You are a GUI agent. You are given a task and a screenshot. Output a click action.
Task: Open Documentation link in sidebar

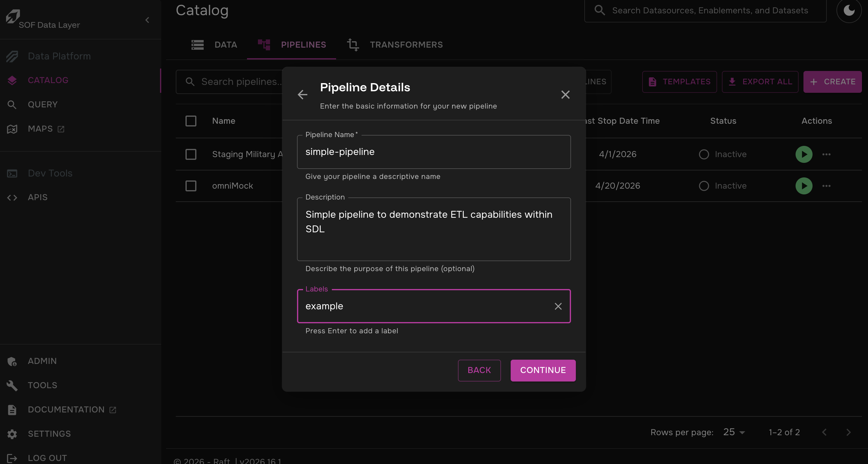81,410
